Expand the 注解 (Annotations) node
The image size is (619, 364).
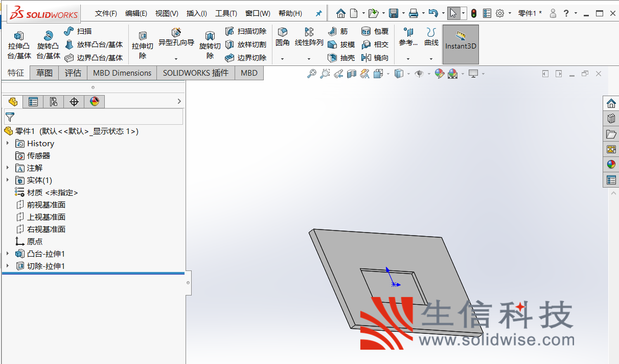pyautogui.click(x=8, y=168)
